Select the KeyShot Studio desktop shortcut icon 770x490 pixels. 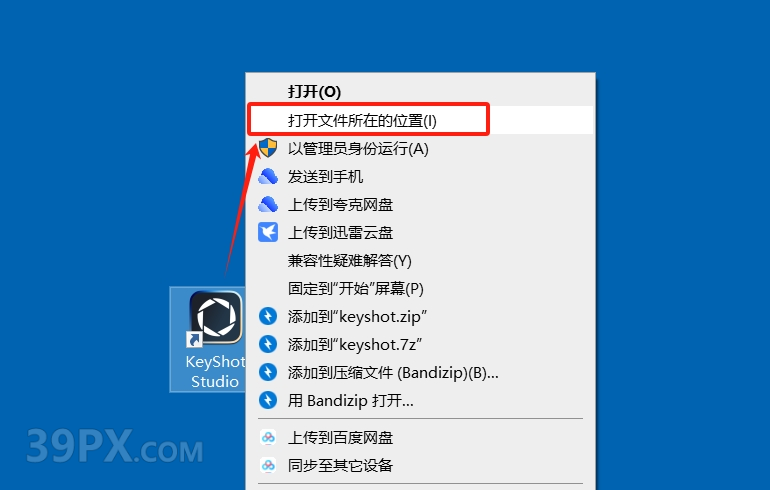point(216,317)
